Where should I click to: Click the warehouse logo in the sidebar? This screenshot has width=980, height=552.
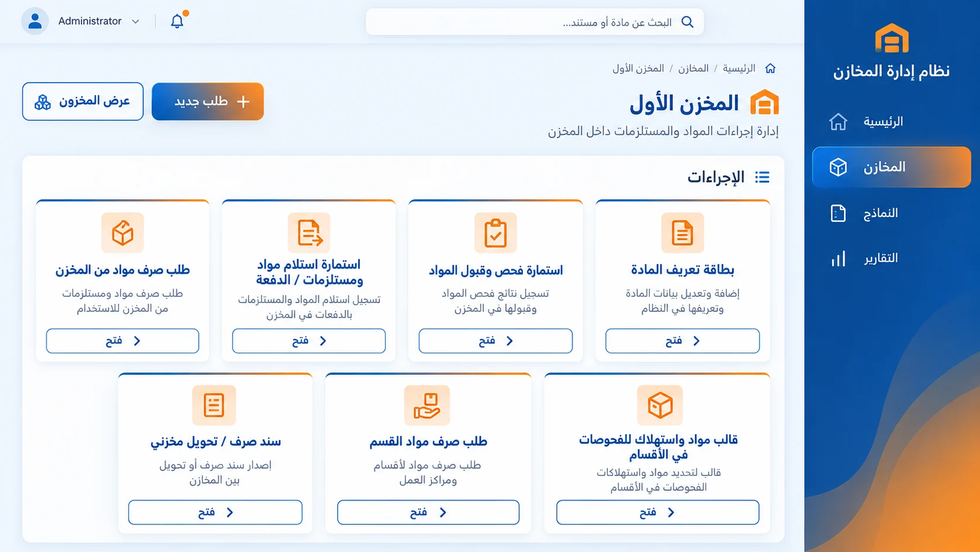[x=891, y=38]
